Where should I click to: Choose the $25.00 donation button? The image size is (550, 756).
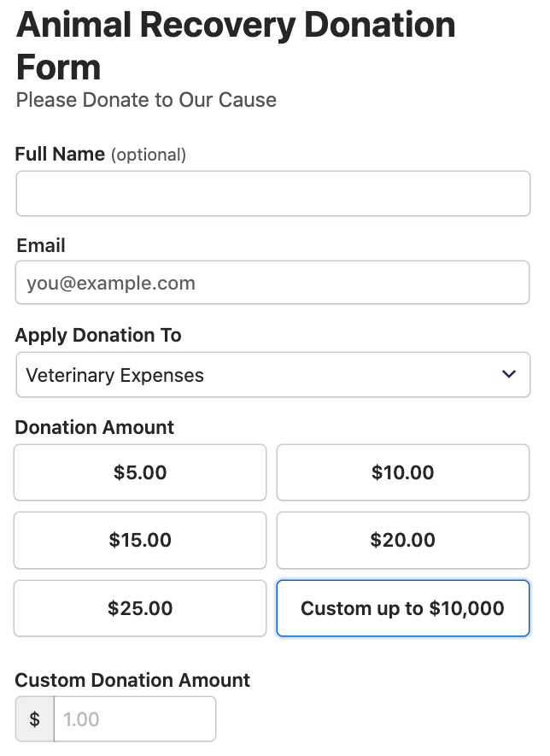click(140, 608)
